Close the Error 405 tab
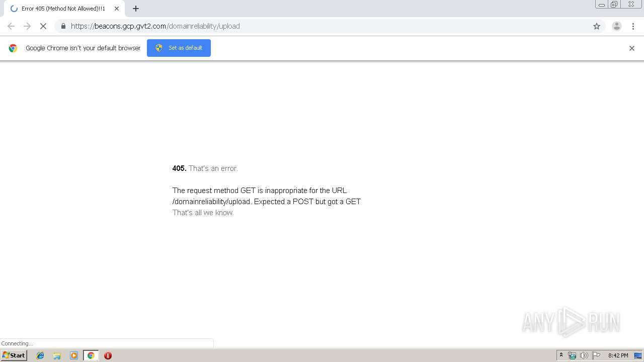This screenshot has height=362, width=644. (117, 9)
